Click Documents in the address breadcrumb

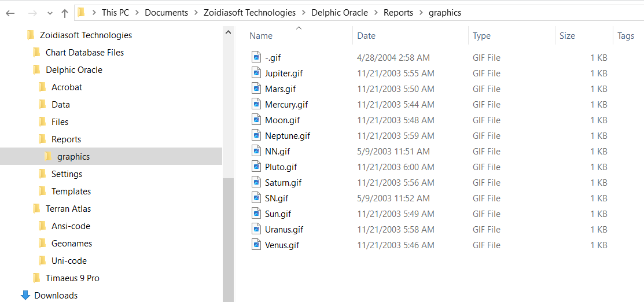166,13
